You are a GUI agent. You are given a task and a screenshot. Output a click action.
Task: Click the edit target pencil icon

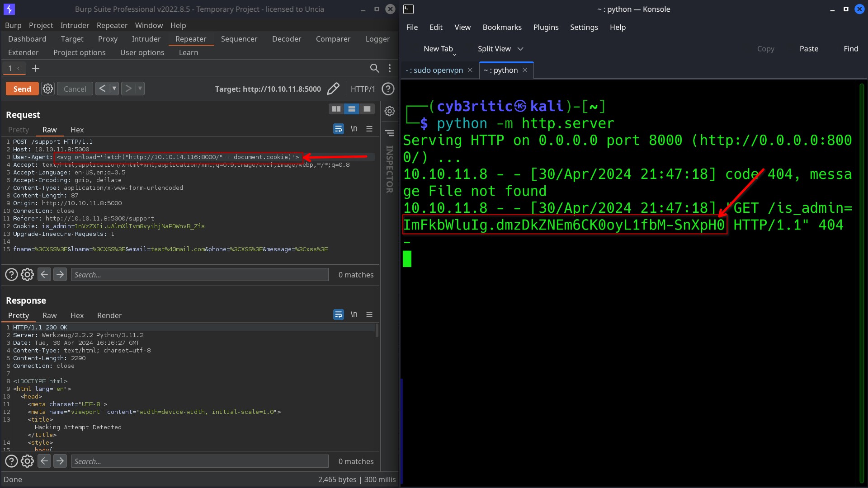pyautogui.click(x=333, y=89)
